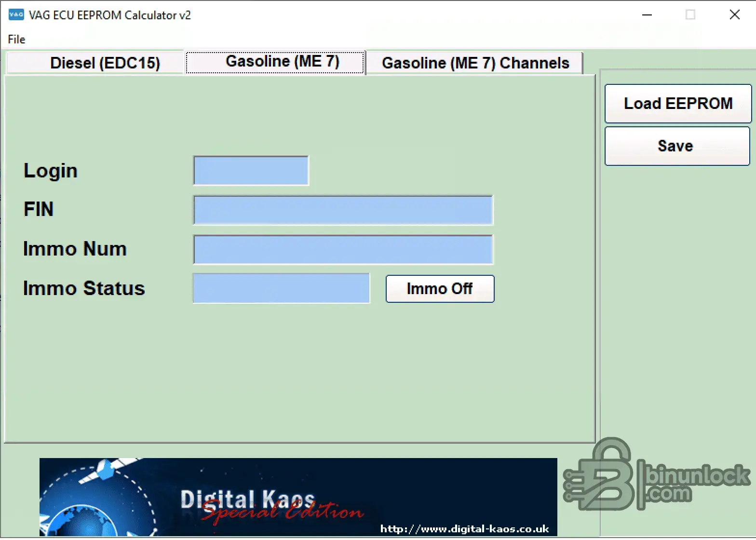
Task: Close the VAG ECU EEPROM Calculator window
Action: (x=734, y=14)
